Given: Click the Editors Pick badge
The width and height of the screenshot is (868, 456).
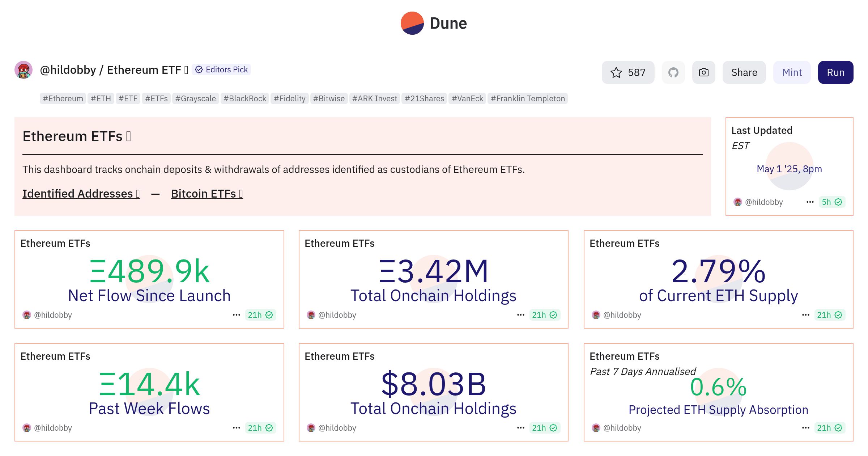Looking at the screenshot, I should [221, 69].
